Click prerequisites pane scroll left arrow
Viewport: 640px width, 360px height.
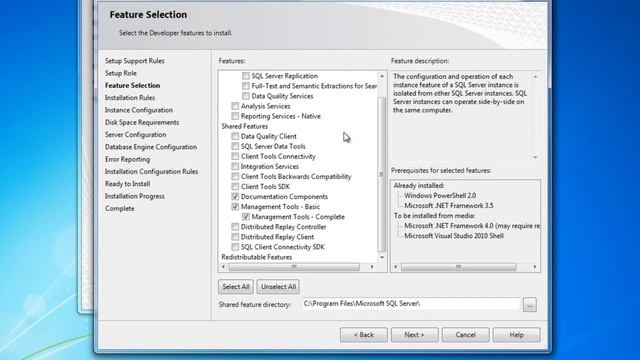(x=396, y=267)
